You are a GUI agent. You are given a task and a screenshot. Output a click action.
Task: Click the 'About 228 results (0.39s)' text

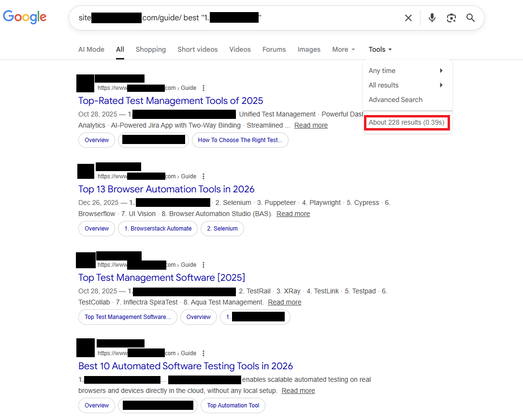pos(406,122)
